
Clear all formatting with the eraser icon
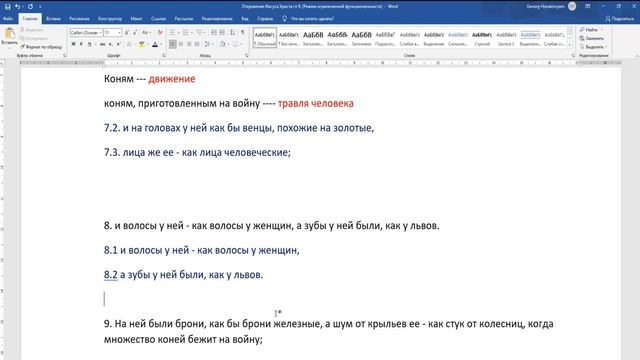tap(160, 33)
